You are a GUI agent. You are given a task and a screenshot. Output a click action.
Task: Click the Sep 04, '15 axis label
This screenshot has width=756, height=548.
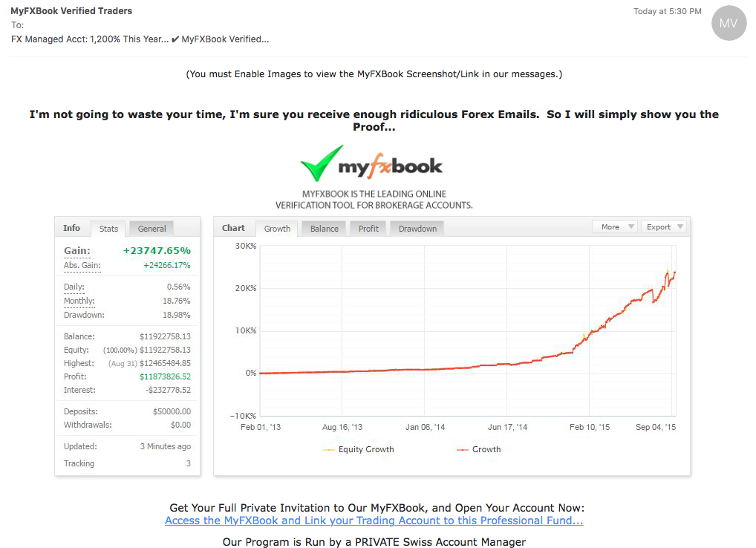656,427
